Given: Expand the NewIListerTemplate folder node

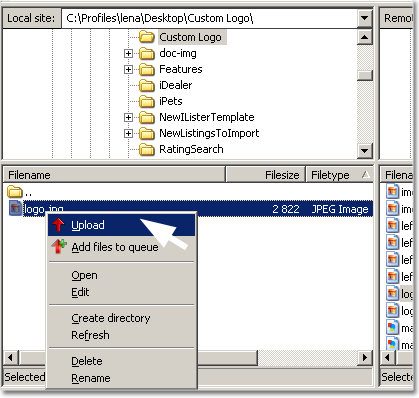Looking at the screenshot, I should [128, 117].
